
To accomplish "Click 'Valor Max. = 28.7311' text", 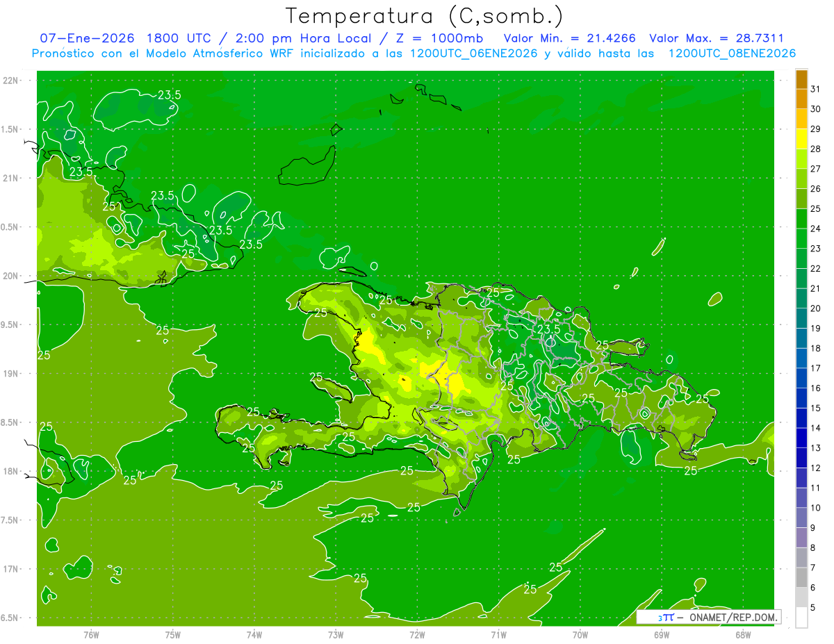I will 717,38.
